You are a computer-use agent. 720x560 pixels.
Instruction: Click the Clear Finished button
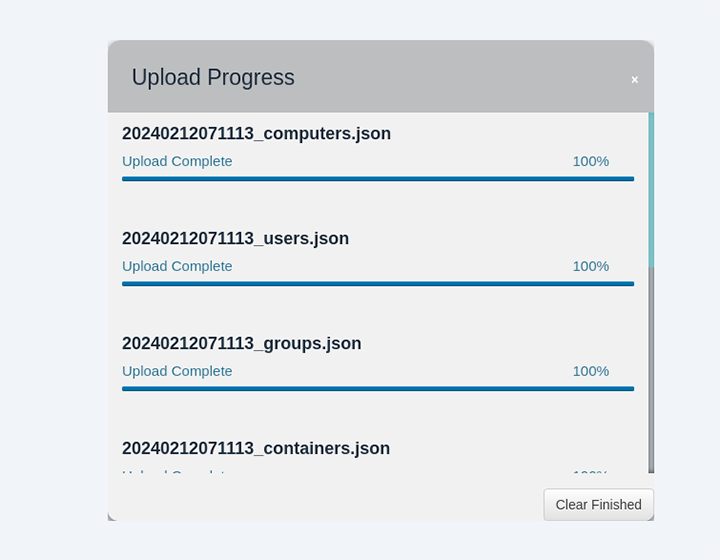coord(598,504)
